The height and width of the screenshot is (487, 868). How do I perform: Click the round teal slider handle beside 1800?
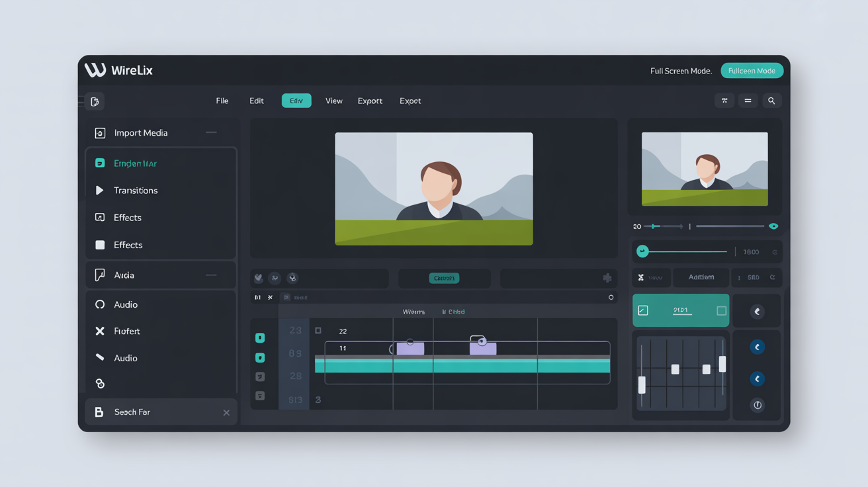pos(642,251)
